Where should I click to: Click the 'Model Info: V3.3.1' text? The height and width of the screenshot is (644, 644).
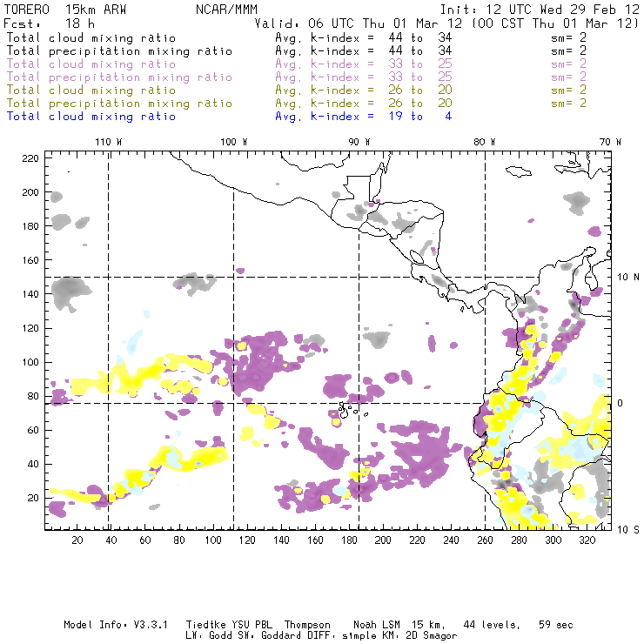[x=116, y=625]
